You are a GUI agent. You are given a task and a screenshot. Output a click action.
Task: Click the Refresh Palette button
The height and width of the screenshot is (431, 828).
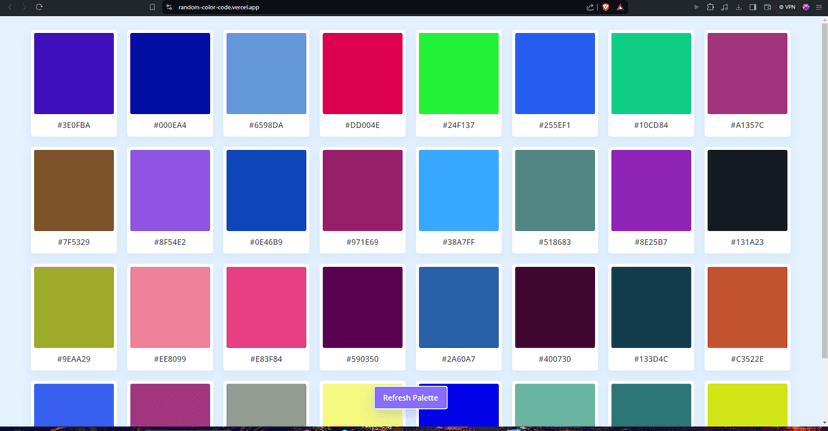coord(411,398)
